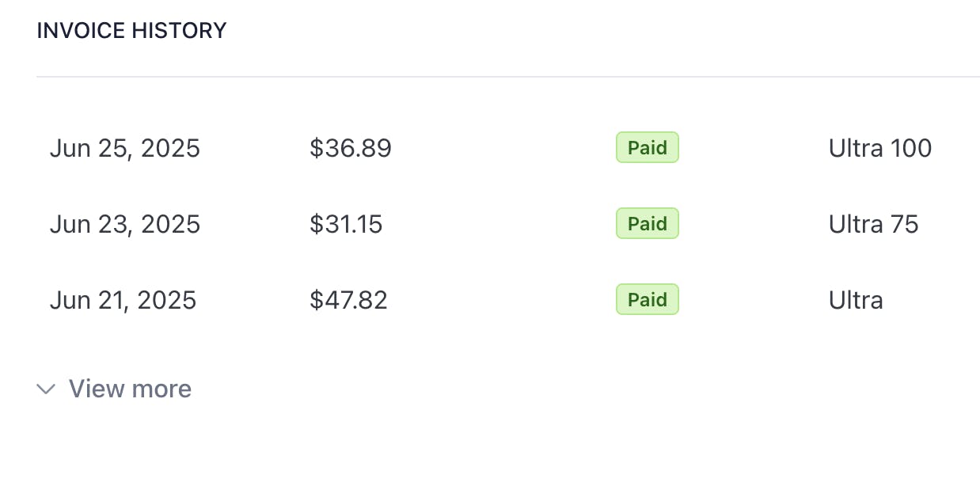Open the Jun 25, 2025 invoice date
This screenshot has width=980, height=486.
point(125,148)
